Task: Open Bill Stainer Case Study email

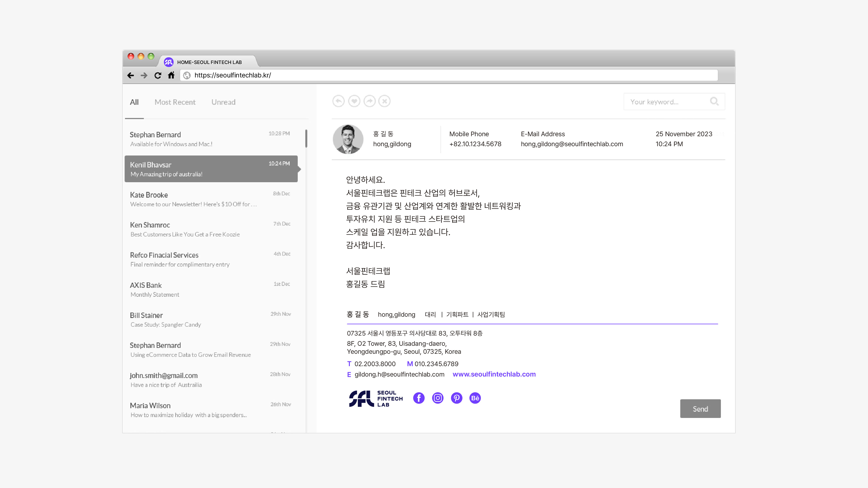Action: click(x=211, y=320)
